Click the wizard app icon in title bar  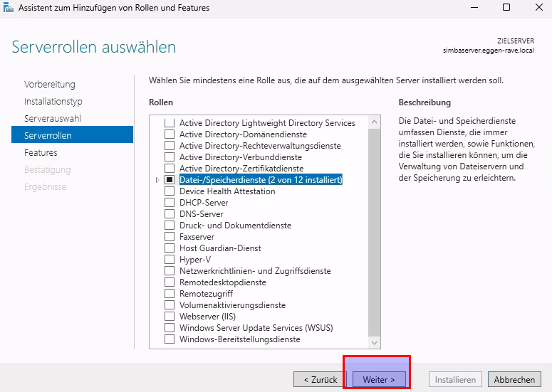tap(9, 8)
